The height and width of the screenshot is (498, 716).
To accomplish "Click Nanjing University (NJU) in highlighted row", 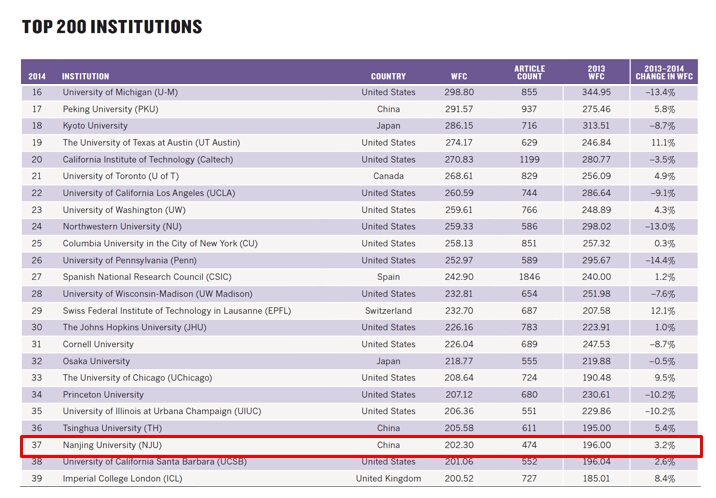I will (x=112, y=445).
